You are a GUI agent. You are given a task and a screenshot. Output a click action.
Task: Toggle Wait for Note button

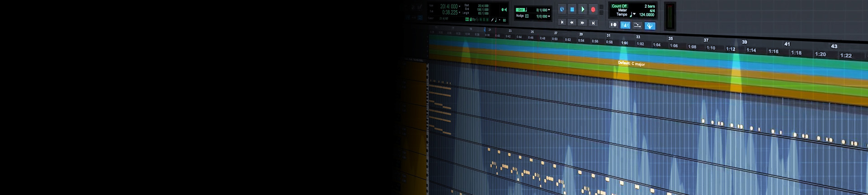pyautogui.click(x=613, y=25)
